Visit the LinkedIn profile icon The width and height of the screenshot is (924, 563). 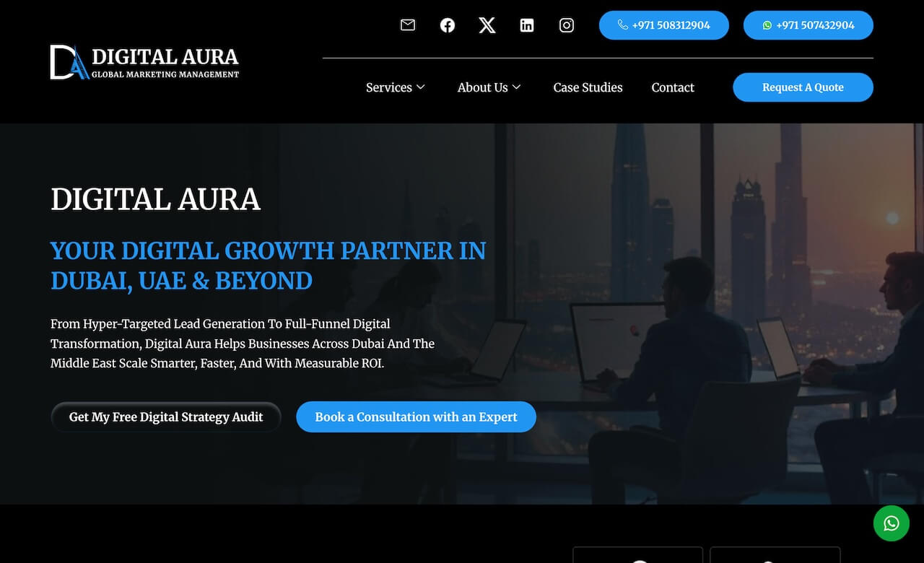(x=527, y=25)
